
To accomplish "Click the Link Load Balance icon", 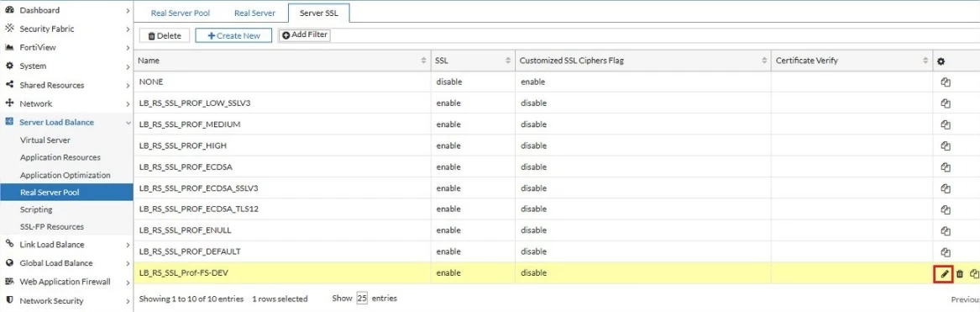I will 9,245.
